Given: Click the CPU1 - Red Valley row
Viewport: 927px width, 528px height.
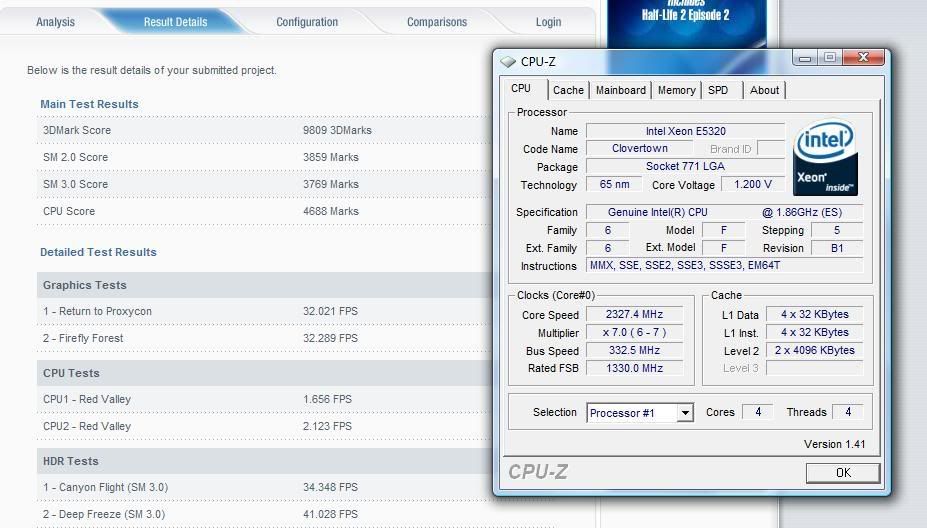Looking at the screenshot, I should 264,399.
